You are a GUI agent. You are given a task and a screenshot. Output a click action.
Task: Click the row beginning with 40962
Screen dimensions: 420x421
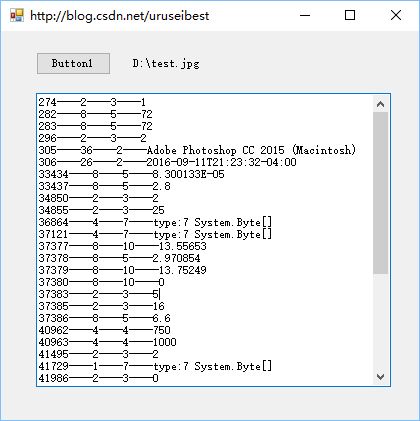click(x=104, y=330)
